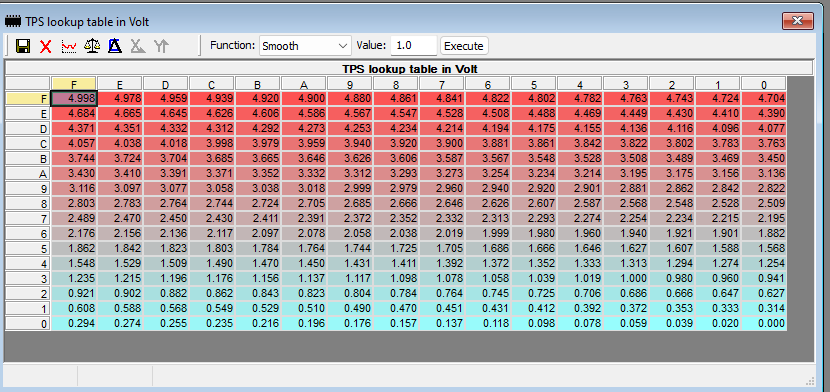Screen dimensions: 830x392
Task: Click the greyed Y-axis icon
Action: coord(161,46)
